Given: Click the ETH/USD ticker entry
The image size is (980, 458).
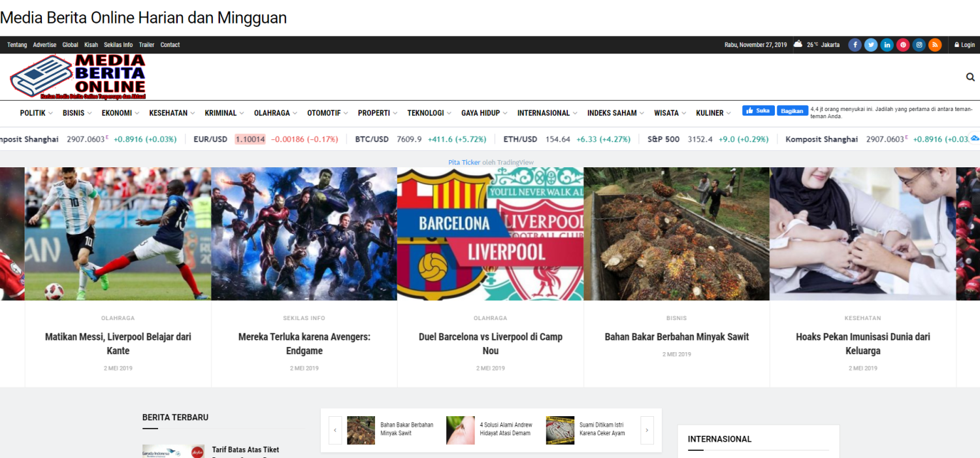Looking at the screenshot, I should (x=566, y=139).
